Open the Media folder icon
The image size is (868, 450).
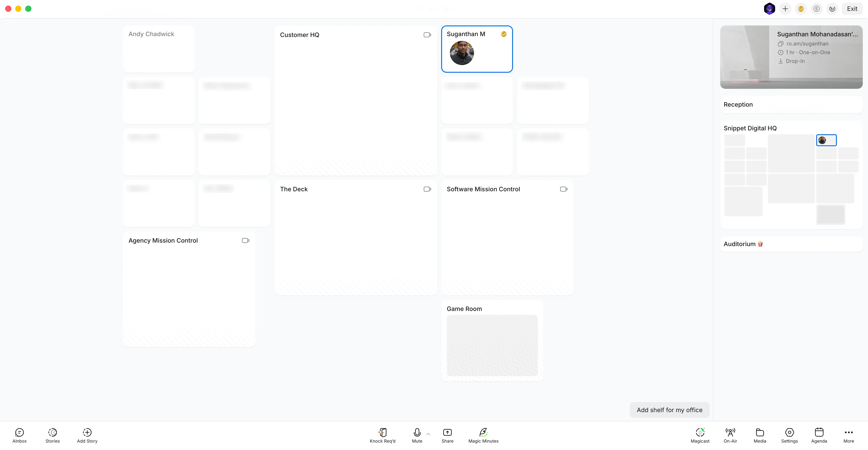pos(760,432)
